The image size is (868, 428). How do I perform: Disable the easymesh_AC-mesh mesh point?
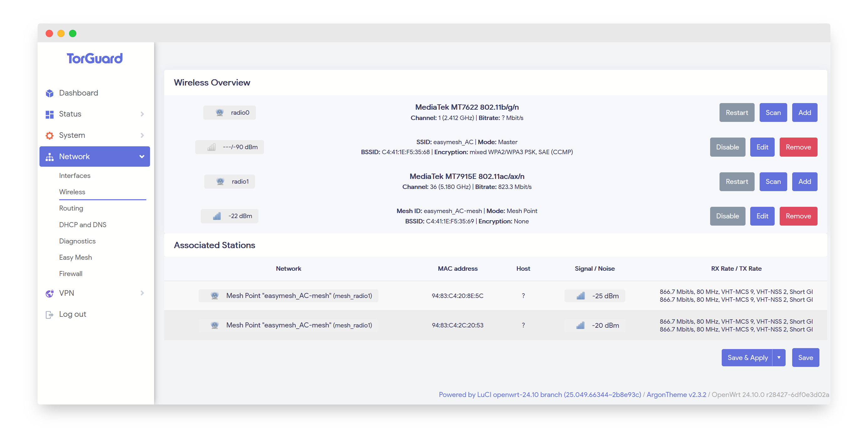727,216
